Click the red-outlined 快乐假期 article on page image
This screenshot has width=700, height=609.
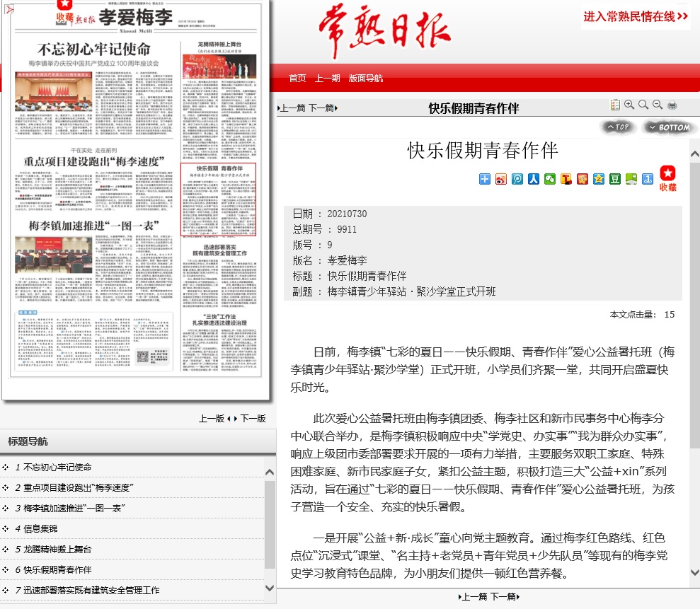coord(218,199)
